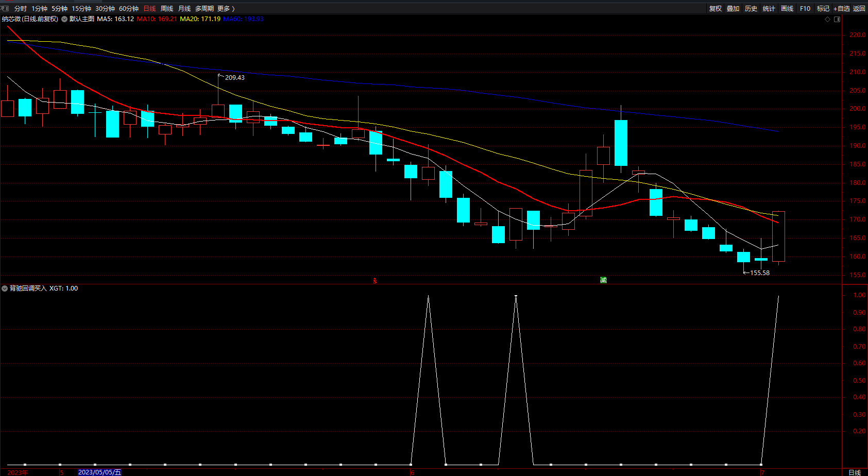Select the 月线 monthly period tab
This screenshot has width=868, height=476.
point(184,9)
